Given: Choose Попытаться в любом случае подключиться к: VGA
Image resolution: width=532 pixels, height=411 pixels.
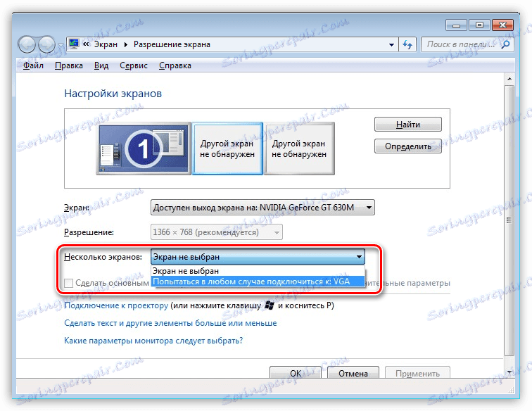Looking at the screenshot, I should point(258,282).
